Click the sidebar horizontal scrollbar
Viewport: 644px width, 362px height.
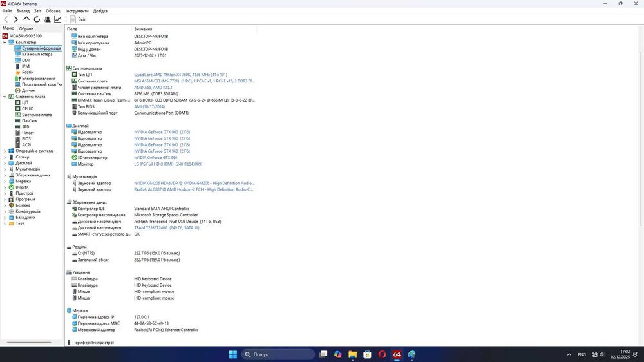tap(29, 342)
